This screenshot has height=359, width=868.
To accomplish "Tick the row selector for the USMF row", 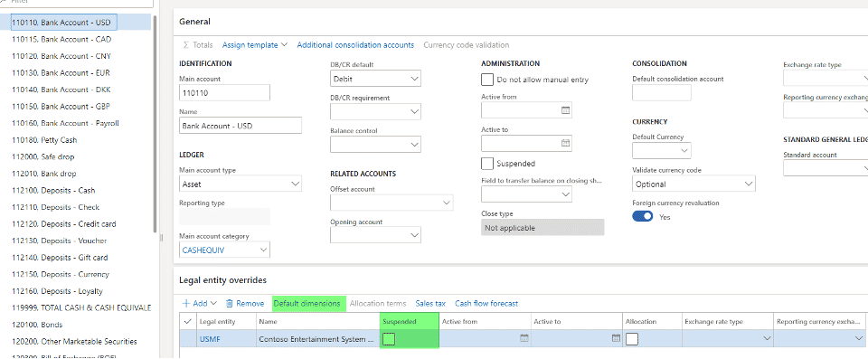I will click(x=188, y=338).
